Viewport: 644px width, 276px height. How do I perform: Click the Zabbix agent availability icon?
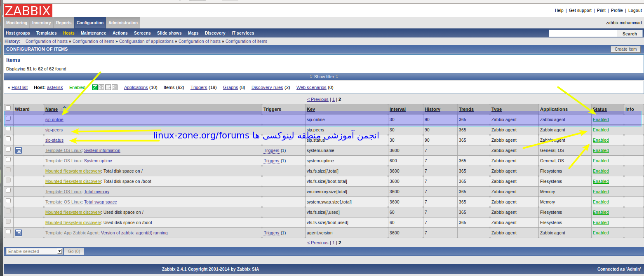pyautogui.click(x=95, y=87)
